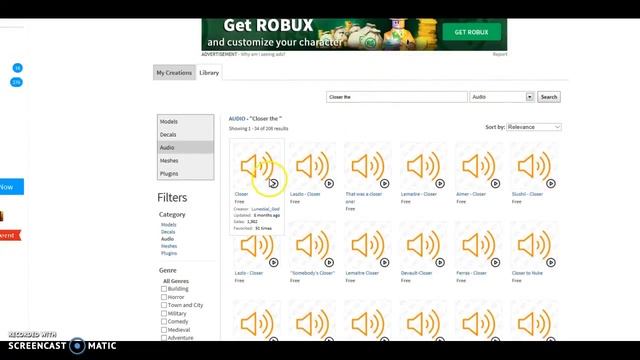
Task: Click the AUDIO link in the results heading
Action: pos(237,119)
